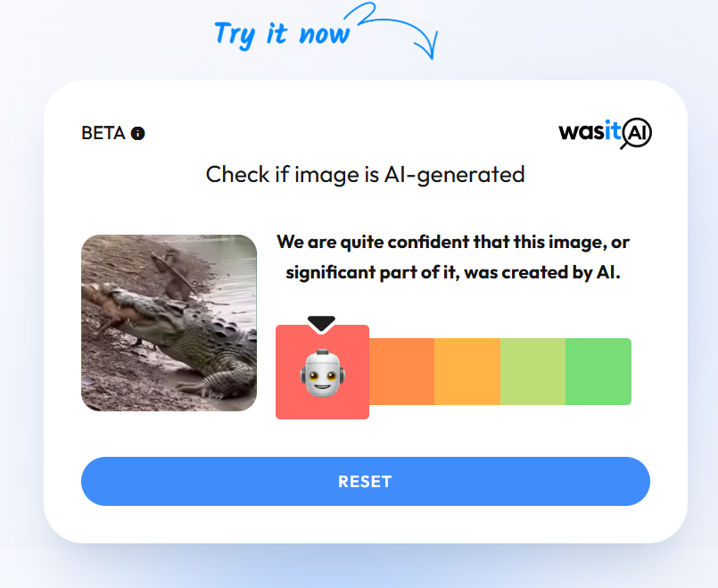Click the blue curved arrow

[x=392, y=30]
